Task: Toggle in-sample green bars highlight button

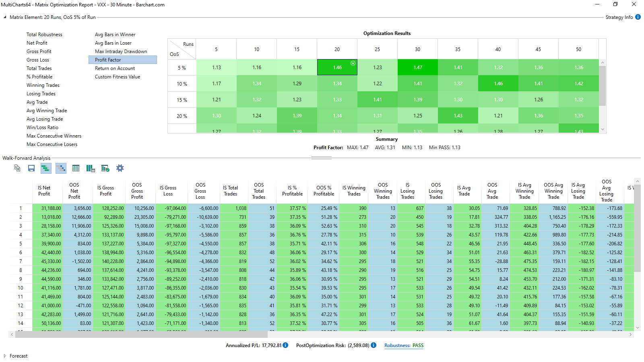Action: (46, 168)
